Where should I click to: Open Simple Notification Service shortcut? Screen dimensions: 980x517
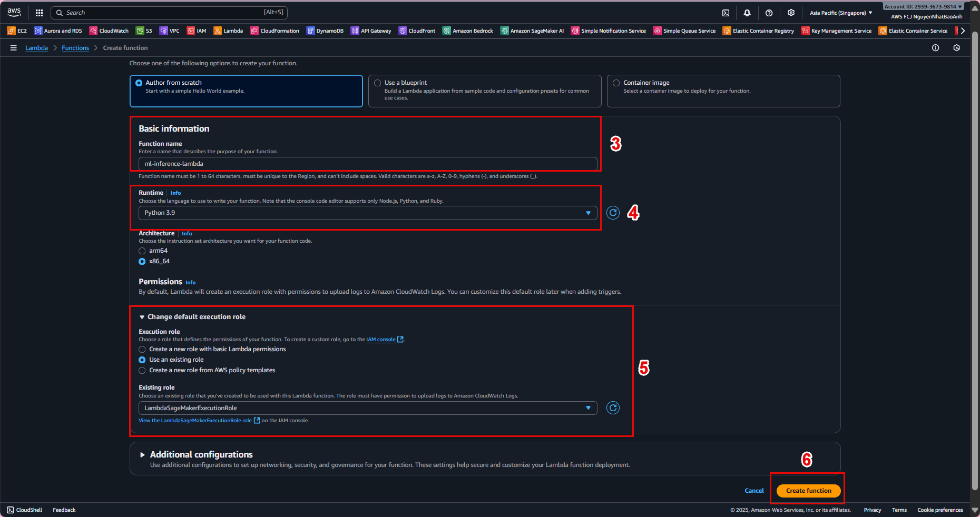pyautogui.click(x=609, y=31)
